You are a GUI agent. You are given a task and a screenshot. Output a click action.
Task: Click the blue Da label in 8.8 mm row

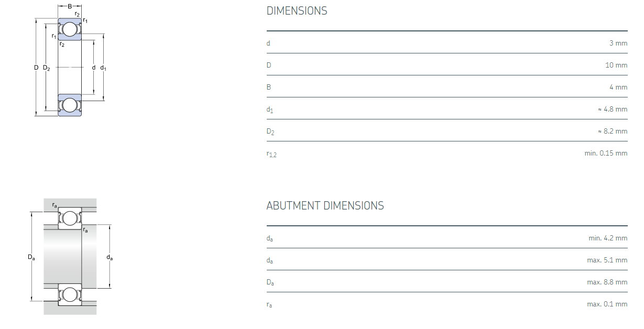[x=270, y=282]
